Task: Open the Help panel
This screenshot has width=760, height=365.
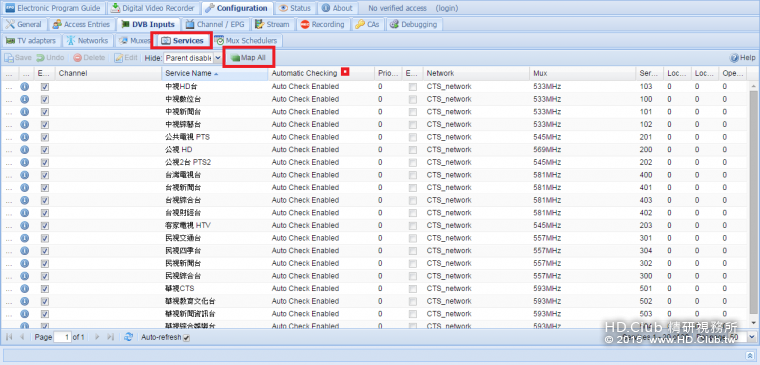Action: pyautogui.click(x=743, y=58)
